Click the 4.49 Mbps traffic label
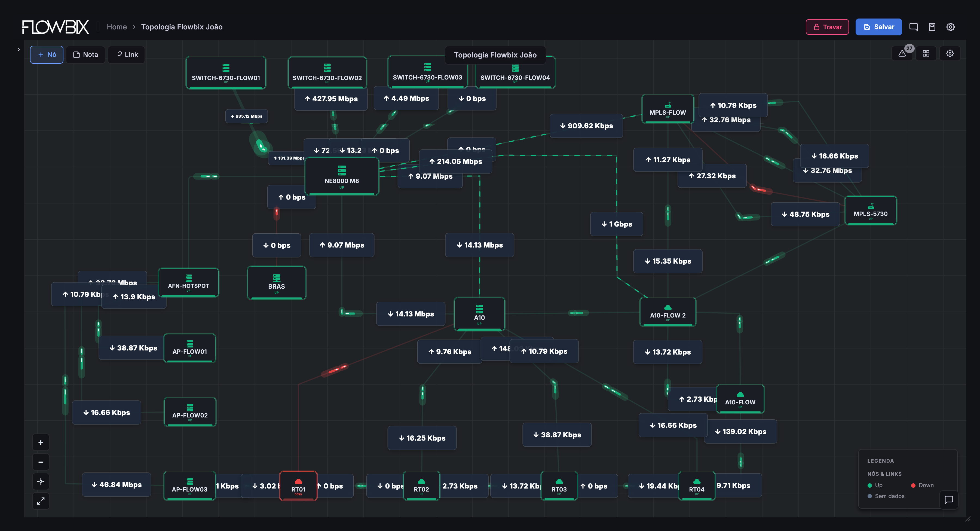 click(x=406, y=99)
